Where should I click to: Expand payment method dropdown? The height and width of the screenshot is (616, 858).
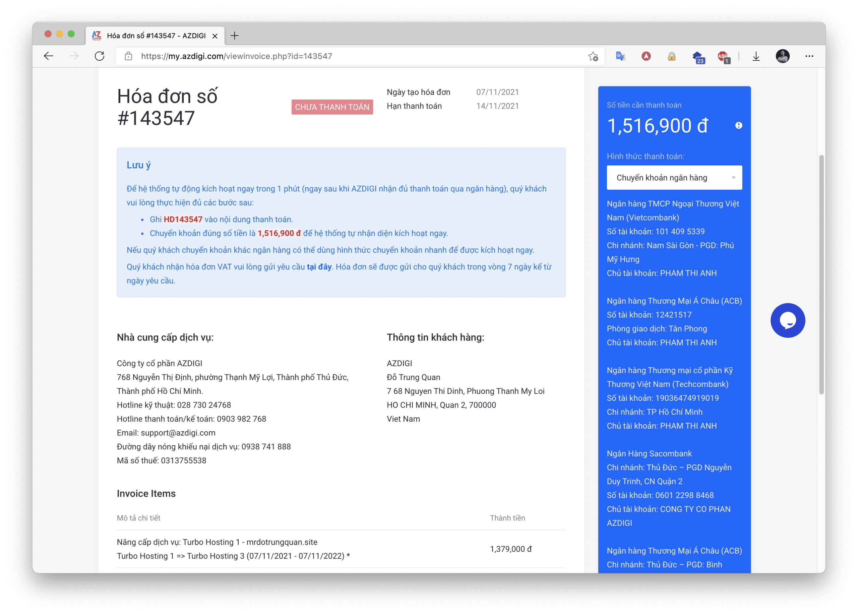[674, 177]
